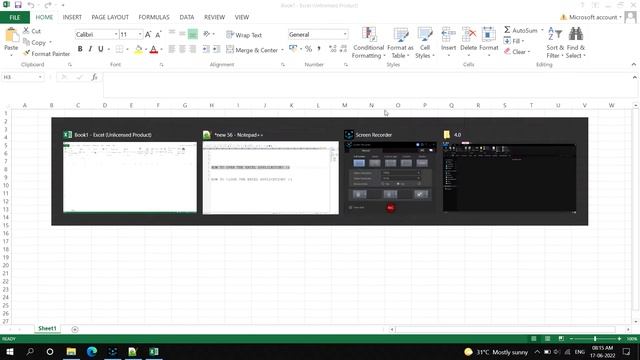Apply the red Font Color A
Screen dimensions: 640x360
(x=153, y=49)
